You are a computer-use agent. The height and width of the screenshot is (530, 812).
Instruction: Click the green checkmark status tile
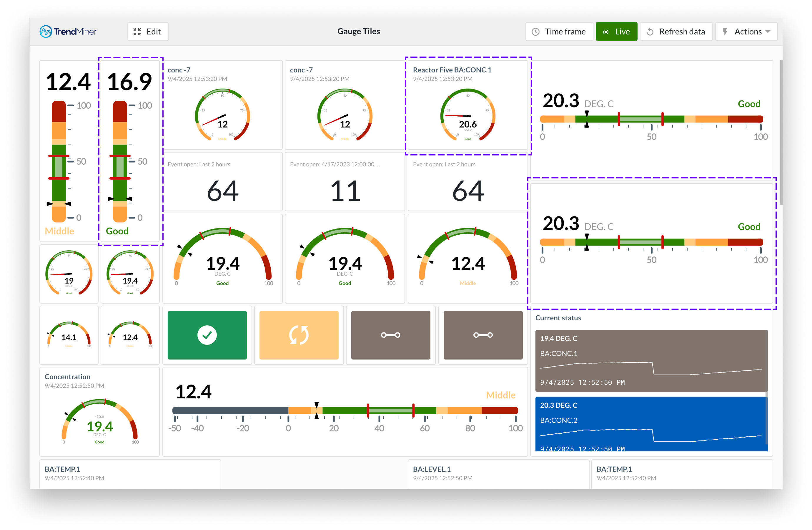207,335
